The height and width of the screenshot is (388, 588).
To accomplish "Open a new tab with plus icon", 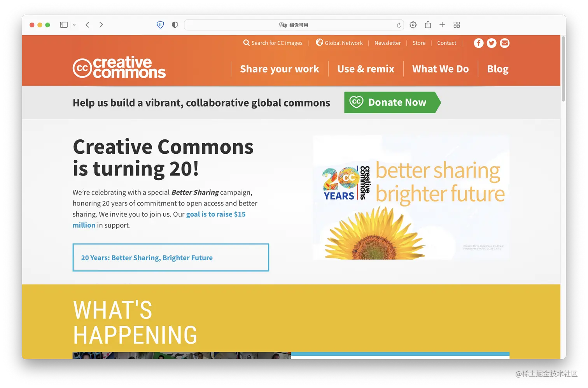I will [x=442, y=25].
